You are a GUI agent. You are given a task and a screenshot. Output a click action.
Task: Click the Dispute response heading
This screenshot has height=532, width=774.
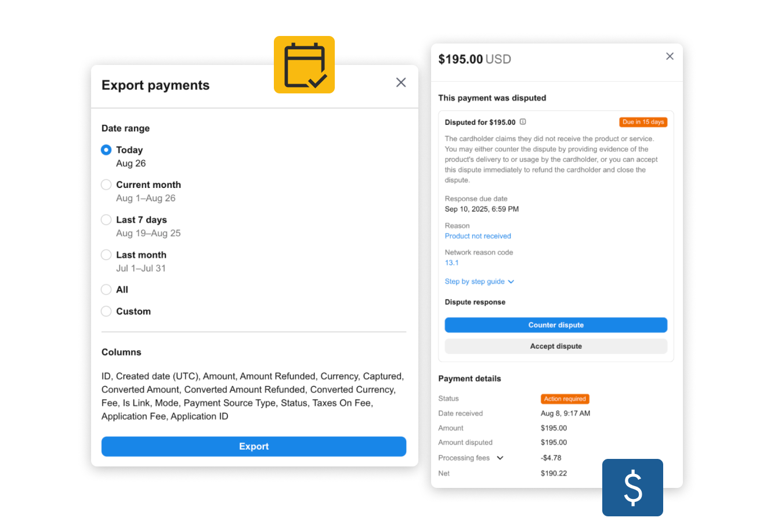(475, 302)
